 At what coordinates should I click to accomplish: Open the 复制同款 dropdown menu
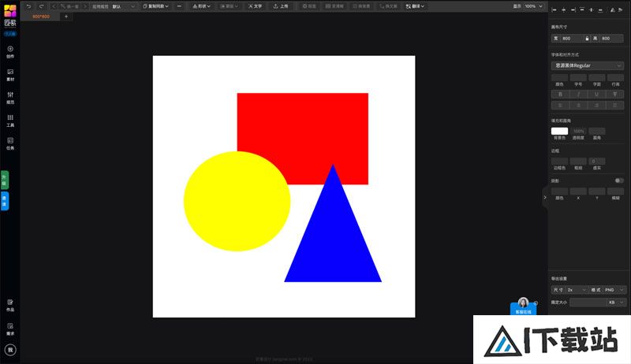click(x=155, y=6)
